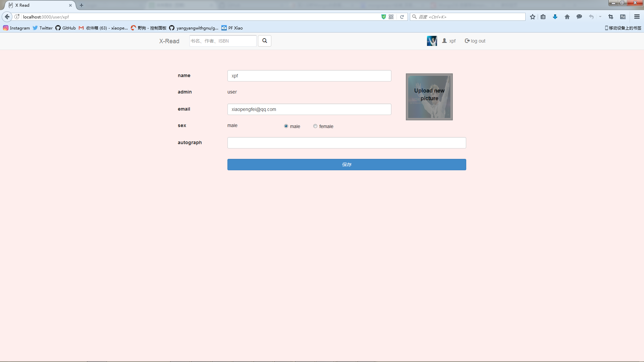Image resolution: width=644 pixels, height=362 pixels.
Task: Click the book search box in navbar
Action: click(223, 41)
